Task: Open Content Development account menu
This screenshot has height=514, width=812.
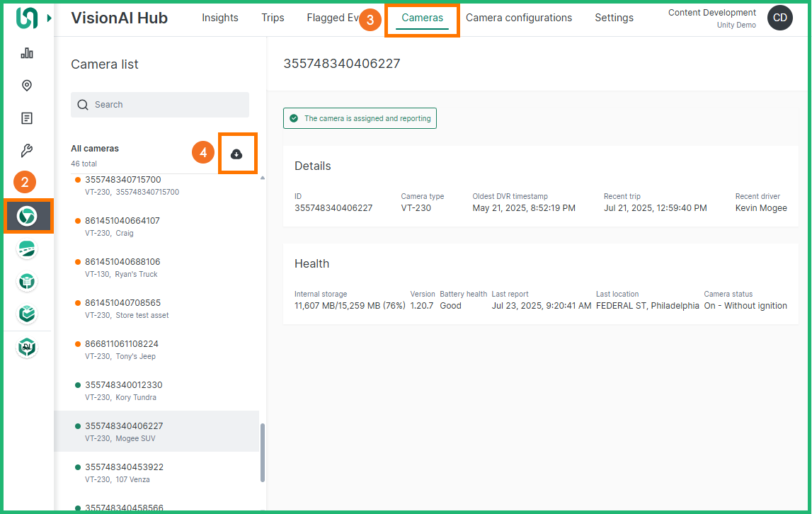Action: (x=711, y=18)
